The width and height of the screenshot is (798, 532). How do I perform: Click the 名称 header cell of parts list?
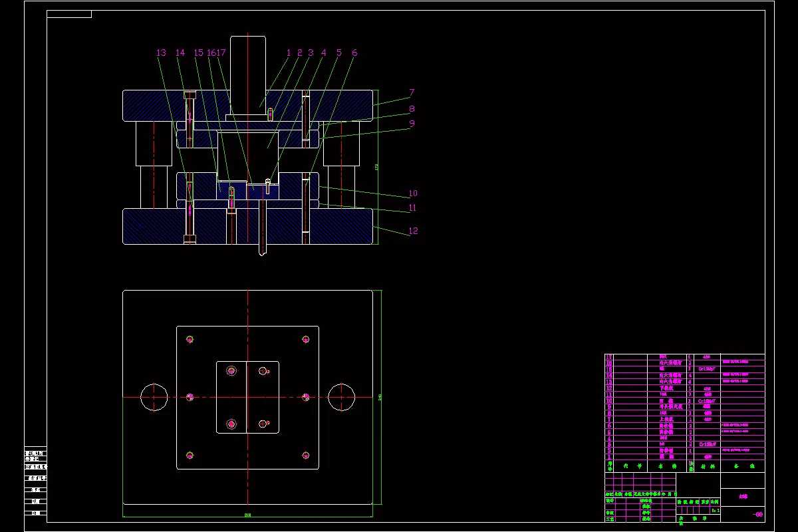coord(667,466)
